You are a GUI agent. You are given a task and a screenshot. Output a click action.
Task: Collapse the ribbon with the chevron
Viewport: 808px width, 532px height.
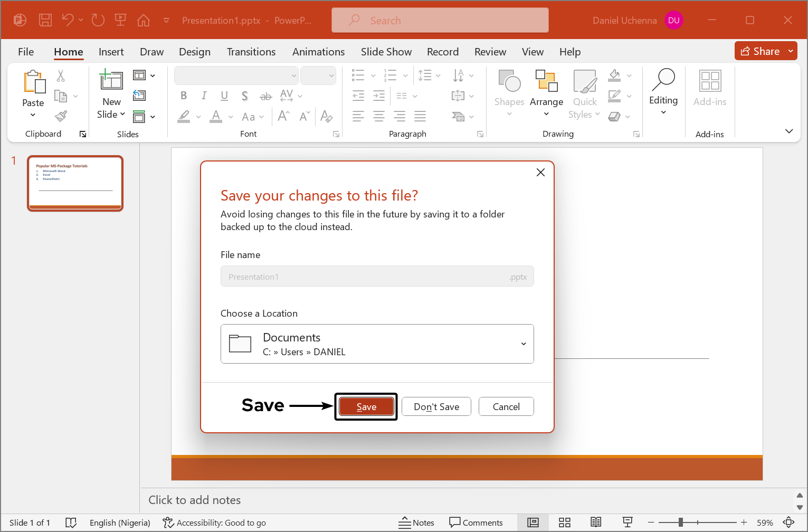[789, 131]
